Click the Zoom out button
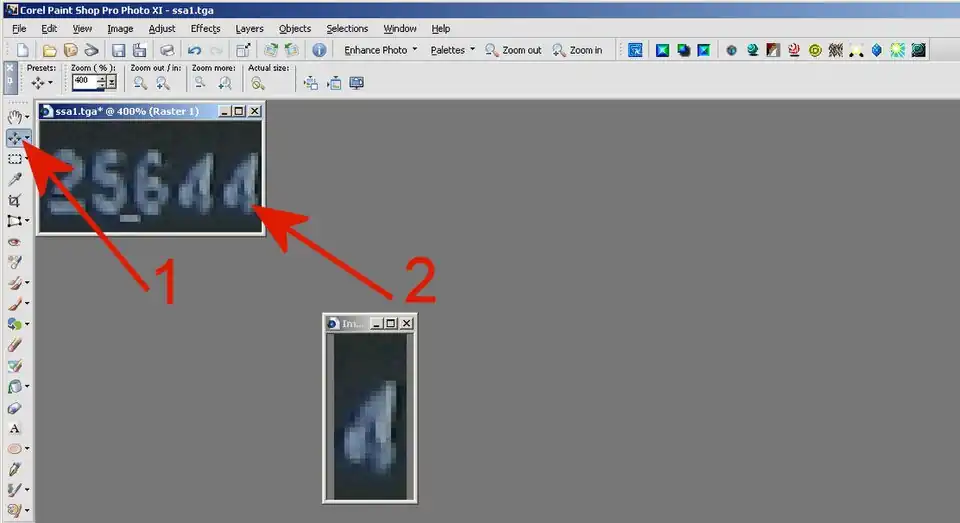960x523 pixels. click(x=513, y=50)
